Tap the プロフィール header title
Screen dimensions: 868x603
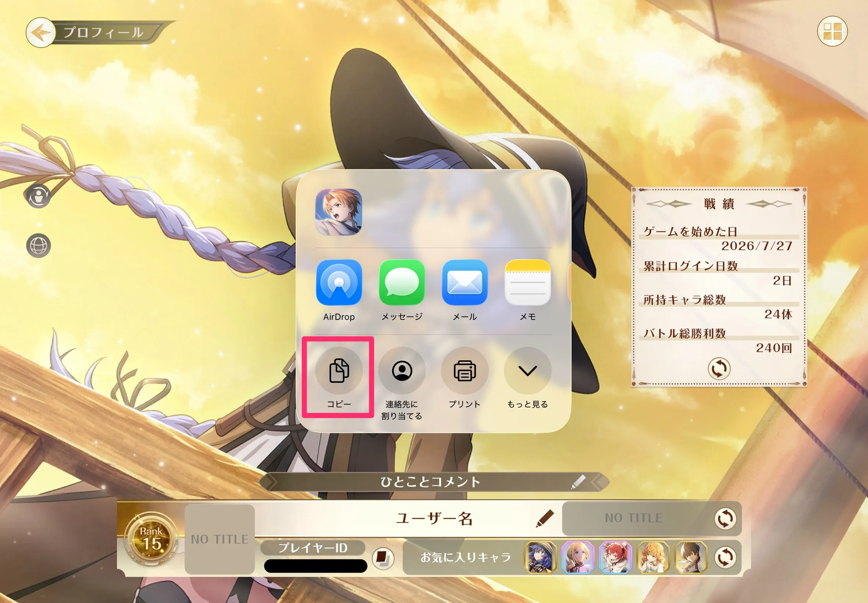click(x=103, y=32)
